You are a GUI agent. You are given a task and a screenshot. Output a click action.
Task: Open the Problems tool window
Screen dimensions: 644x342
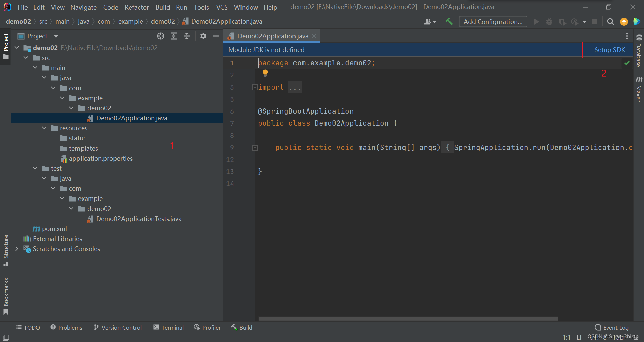66,327
